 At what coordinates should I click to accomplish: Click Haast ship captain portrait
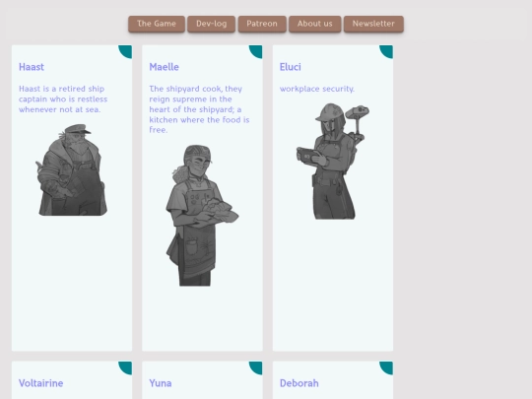pyautogui.click(x=72, y=169)
